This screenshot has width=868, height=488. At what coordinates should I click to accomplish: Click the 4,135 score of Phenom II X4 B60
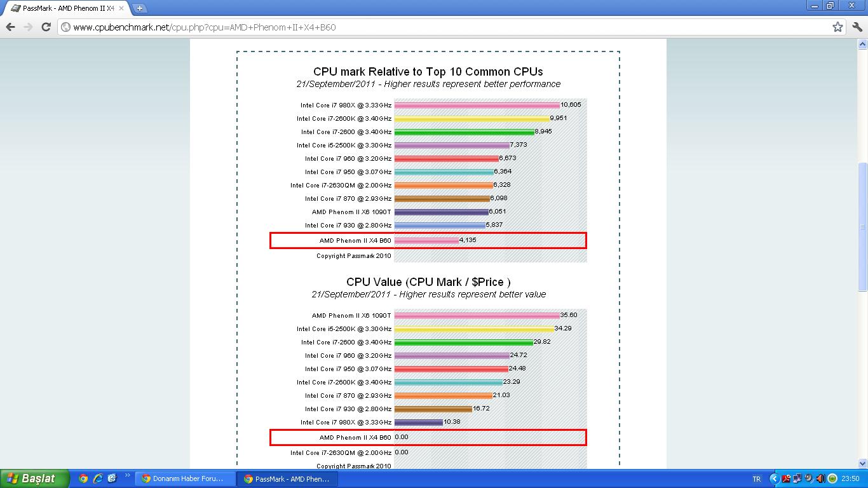point(468,240)
